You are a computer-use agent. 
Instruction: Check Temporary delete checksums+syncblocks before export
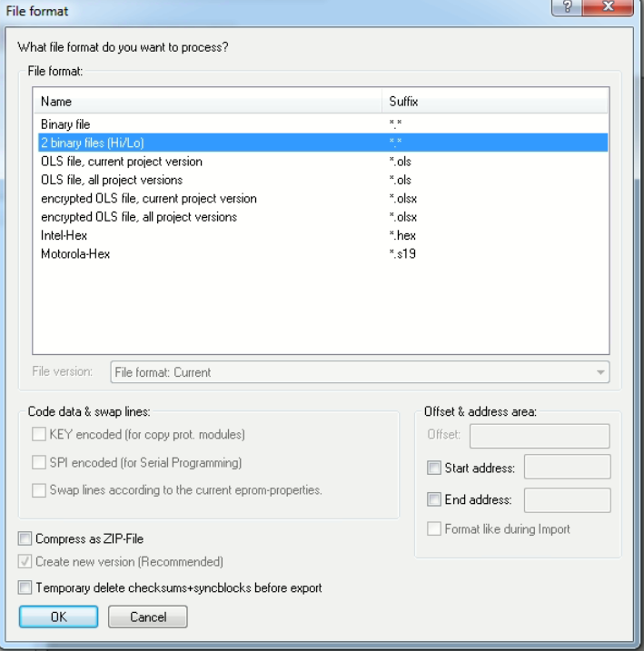[25, 588]
